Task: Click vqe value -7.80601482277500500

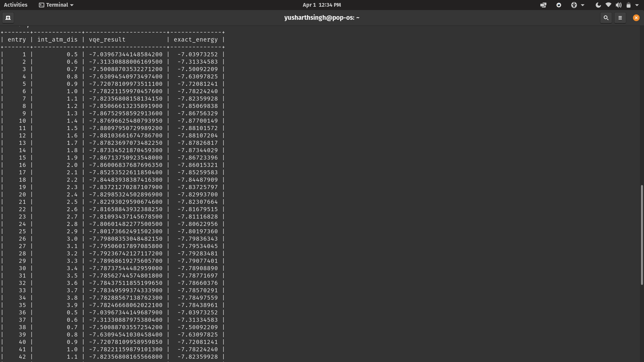Action: tap(126, 224)
